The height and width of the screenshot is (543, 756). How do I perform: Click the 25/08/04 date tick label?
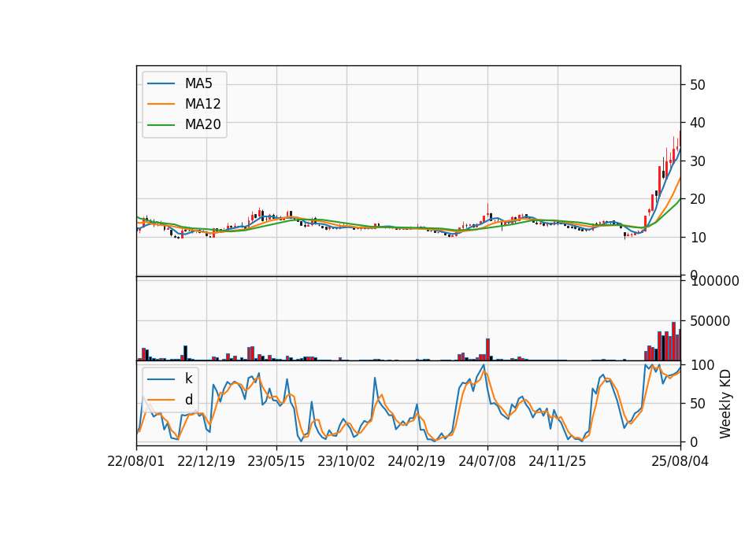[x=680, y=461]
